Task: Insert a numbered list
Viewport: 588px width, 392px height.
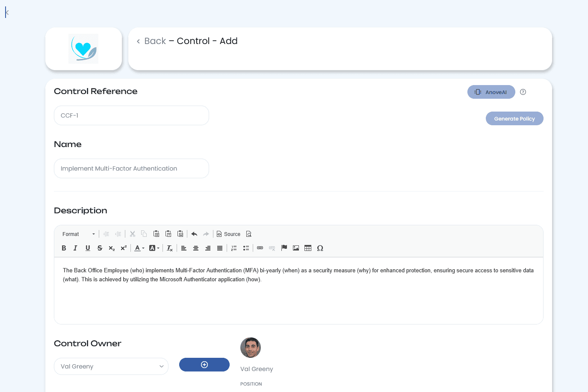Action: pyautogui.click(x=234, y=248)
